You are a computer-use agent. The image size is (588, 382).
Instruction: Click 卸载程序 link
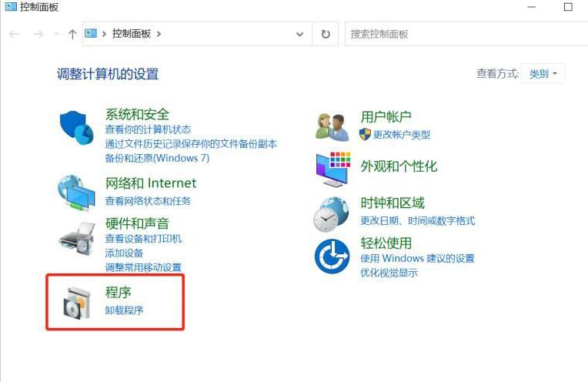click(x=124, y=310)
